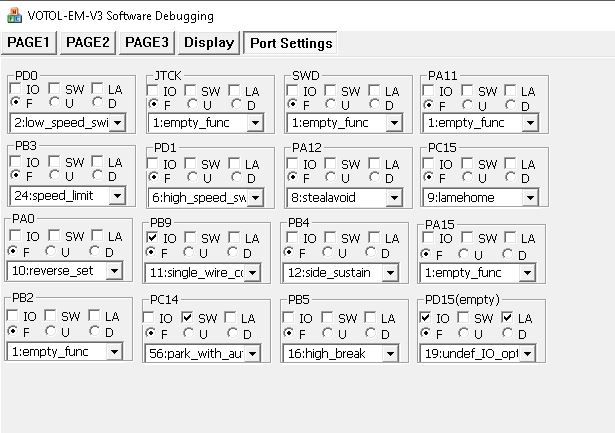Viewport: 615px width, 433px height.
Task: Open the PA0 reverse_set dropdown
Action: pyautogui.click(x=113, y=271)
